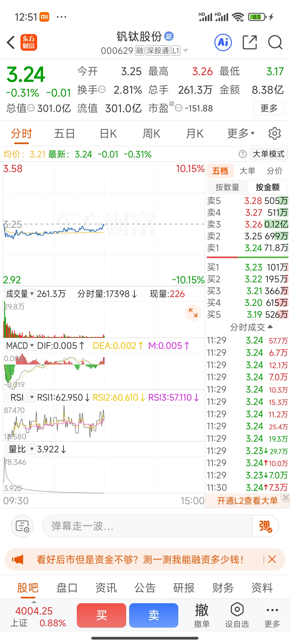This screenshot has height=644, width=290.
Task: Open the Ai assistant icon
Action: tap(223, 42)
